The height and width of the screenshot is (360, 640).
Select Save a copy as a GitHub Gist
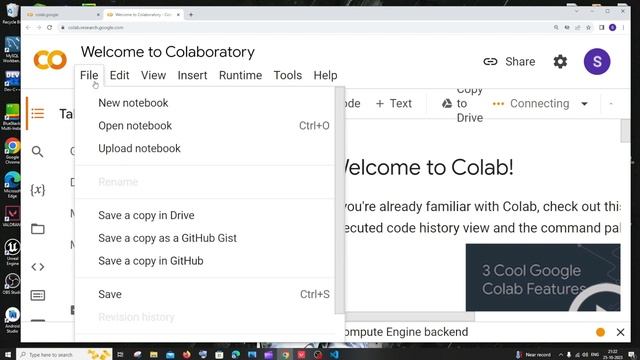click(x=205, y=238)
